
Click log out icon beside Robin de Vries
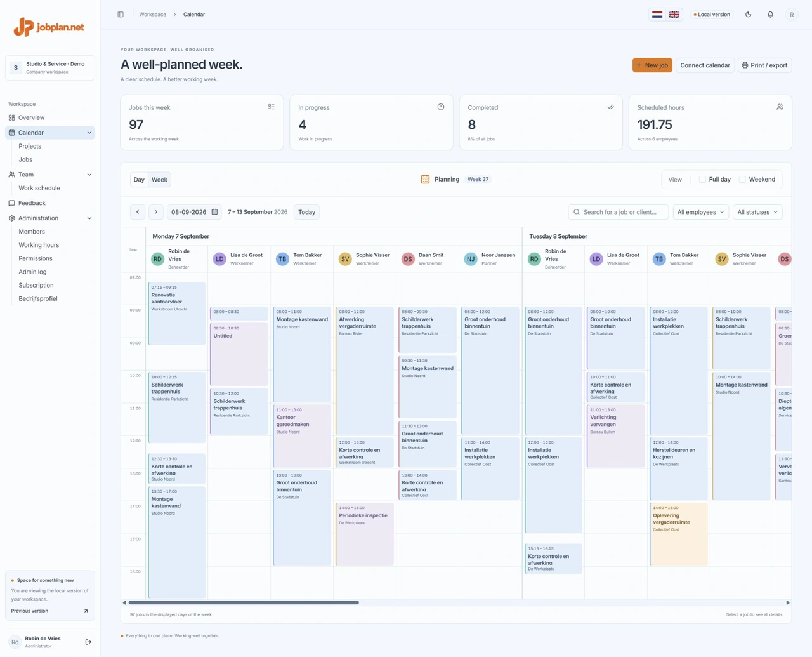coord(88,642)
